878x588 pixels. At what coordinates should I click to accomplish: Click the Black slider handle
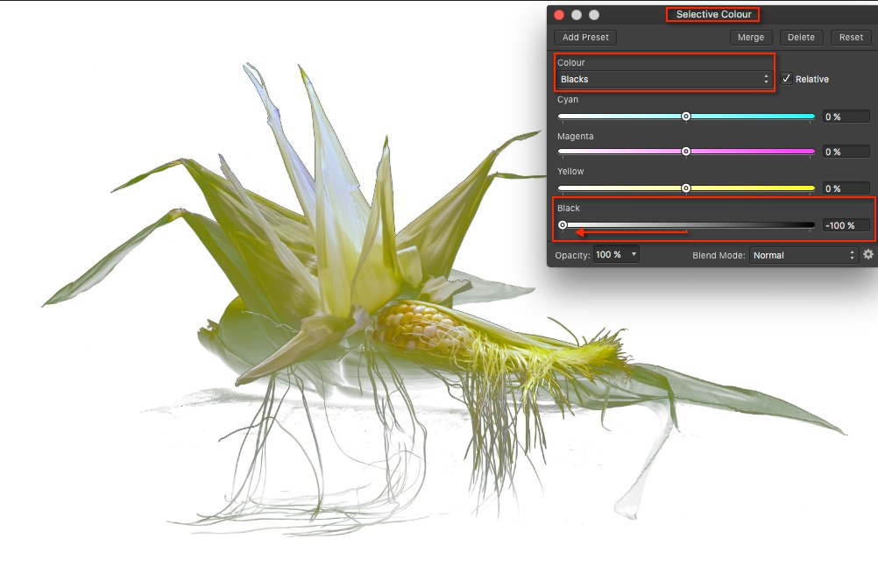tap(563, 225)
